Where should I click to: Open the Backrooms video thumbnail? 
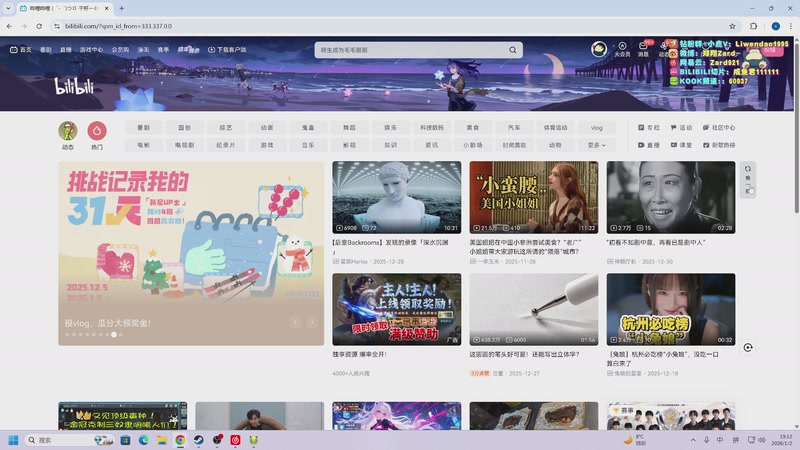[x=396, y=197]
